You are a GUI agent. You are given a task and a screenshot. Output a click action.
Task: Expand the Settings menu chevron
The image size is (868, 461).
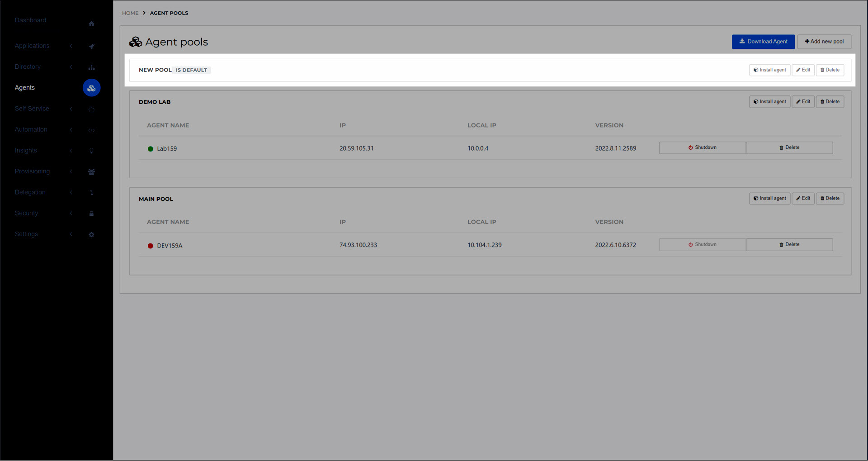coord(71,234)
